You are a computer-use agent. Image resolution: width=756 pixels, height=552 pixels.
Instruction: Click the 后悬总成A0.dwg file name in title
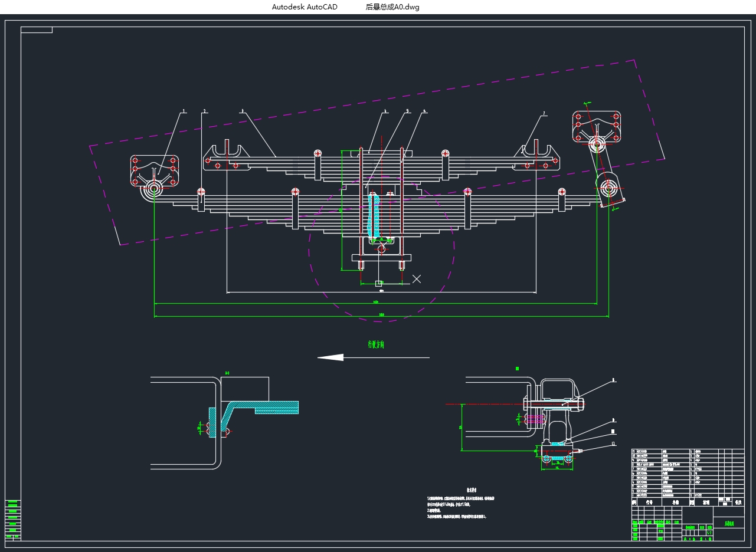coord(392,7)
